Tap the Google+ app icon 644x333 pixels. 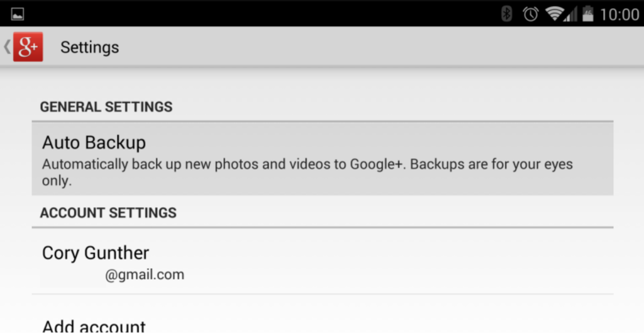pos(28,47)
